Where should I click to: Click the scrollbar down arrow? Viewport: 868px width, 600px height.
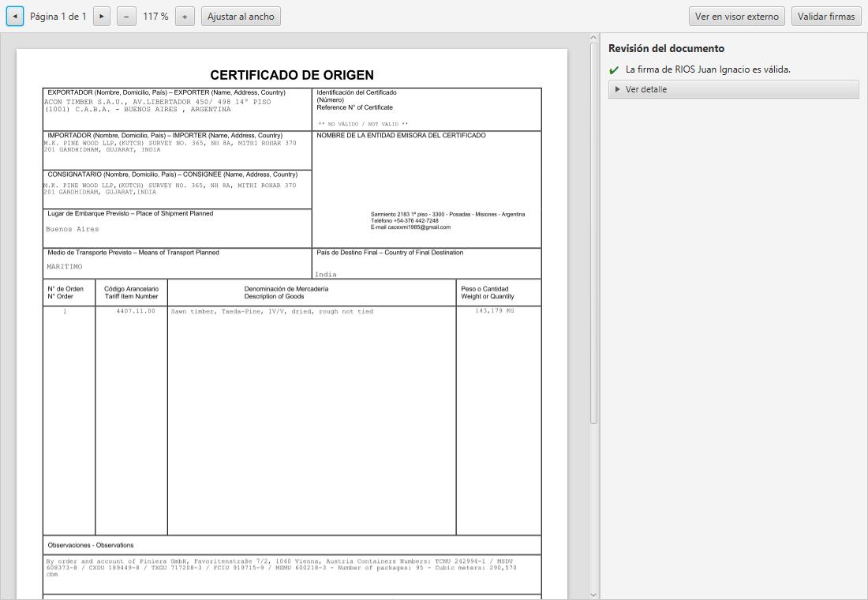[x=593, y=594]
